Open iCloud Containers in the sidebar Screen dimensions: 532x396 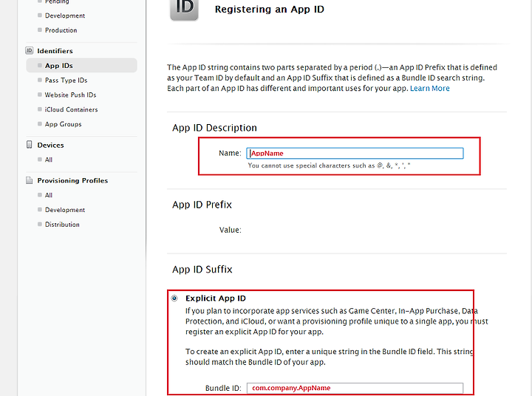(71, 109)
